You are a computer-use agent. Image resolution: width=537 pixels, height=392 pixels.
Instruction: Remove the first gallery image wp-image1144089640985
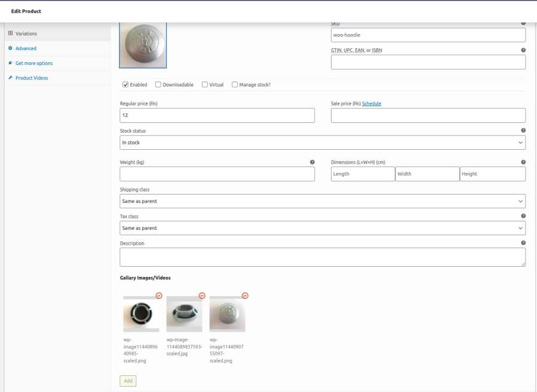(x=159, y=296)
